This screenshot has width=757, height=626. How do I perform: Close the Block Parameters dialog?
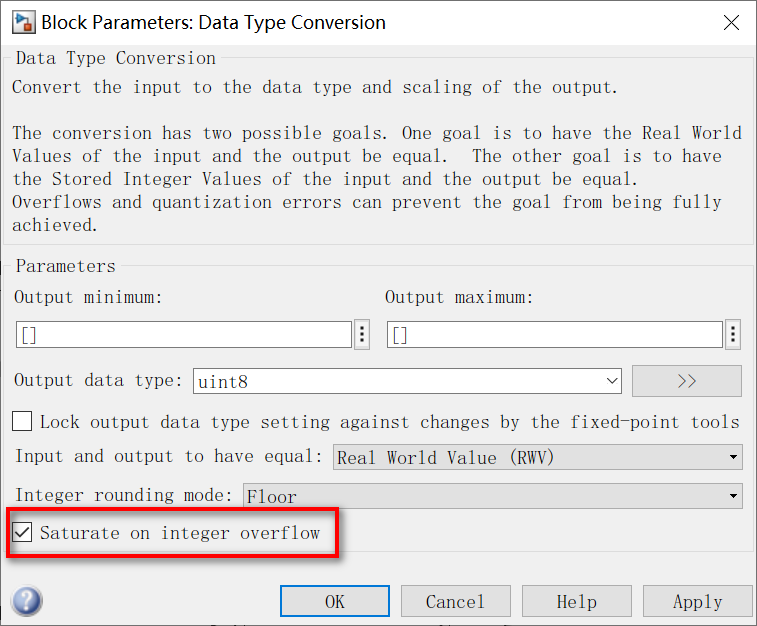coord(731,22)
